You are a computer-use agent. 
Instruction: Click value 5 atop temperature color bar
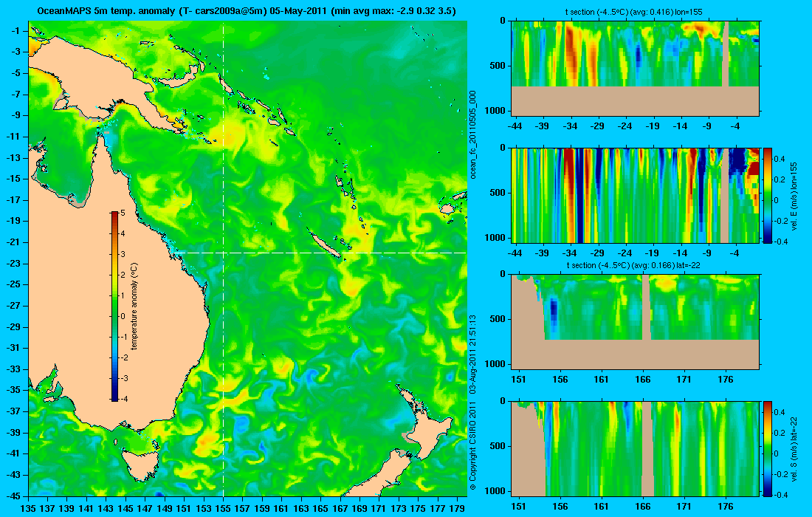click(123, 213)
